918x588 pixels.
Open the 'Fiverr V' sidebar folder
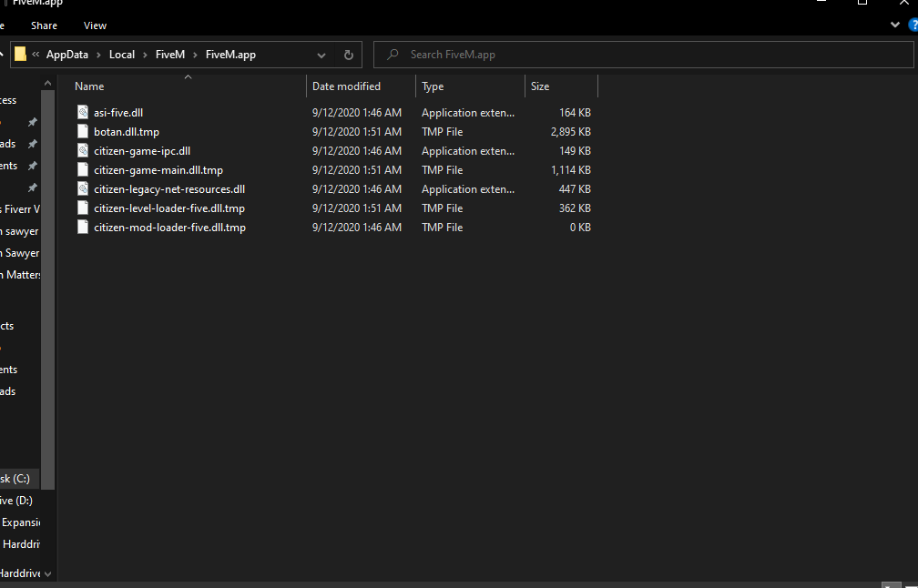coord(20,208)
